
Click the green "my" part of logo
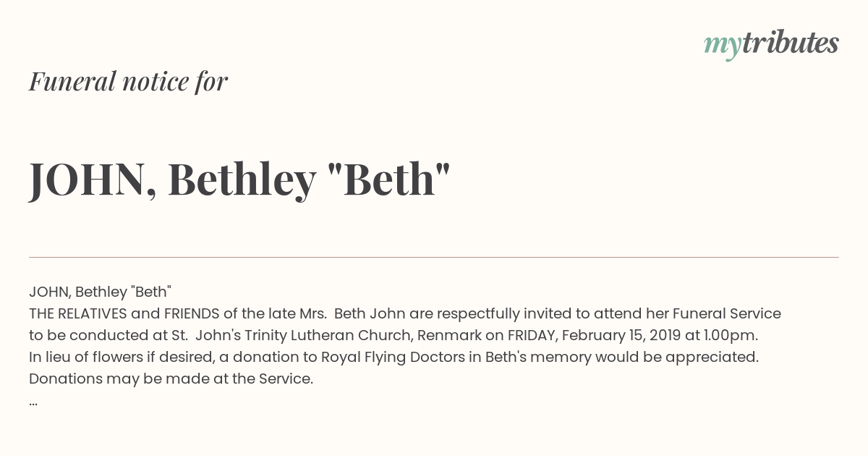[x=722, y=47]
